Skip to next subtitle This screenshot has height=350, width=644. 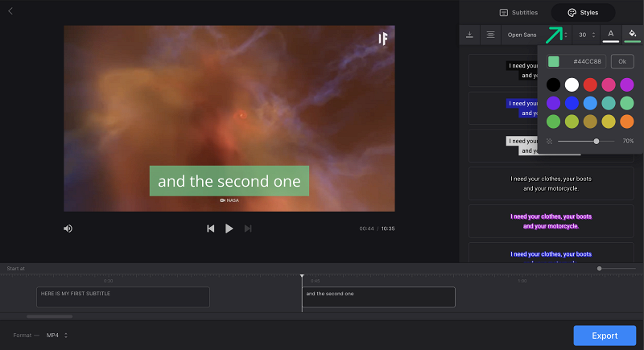tap(248, 229)
